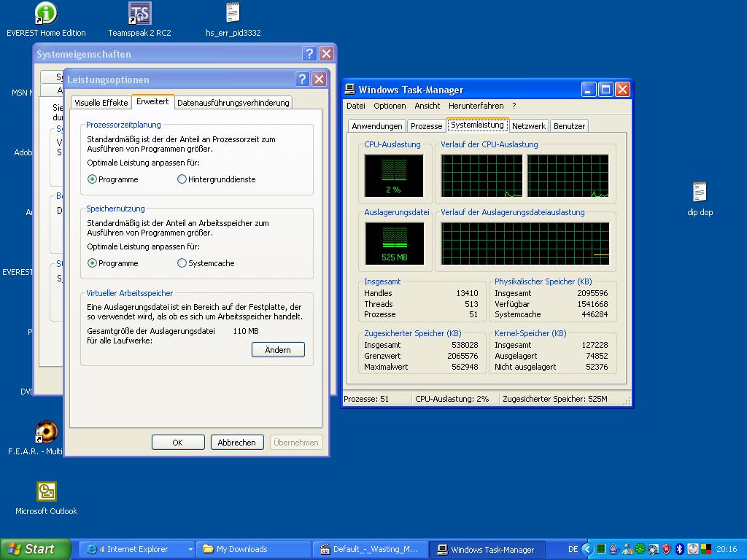Click Verlauf der Auslagerungsdateiauslastung graph

[x=525, y=244]
